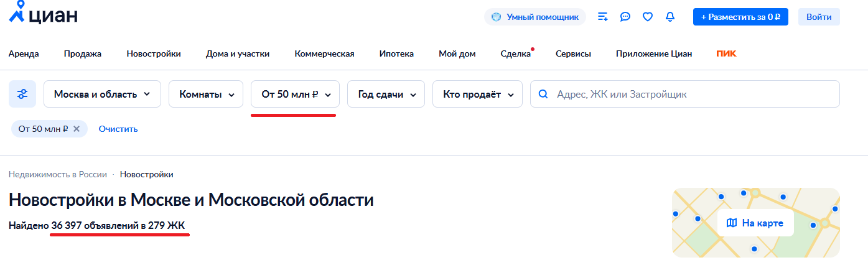Go to the 'Ипотека' menu section
Screen dimensions: 868x265
coord(396,53)
